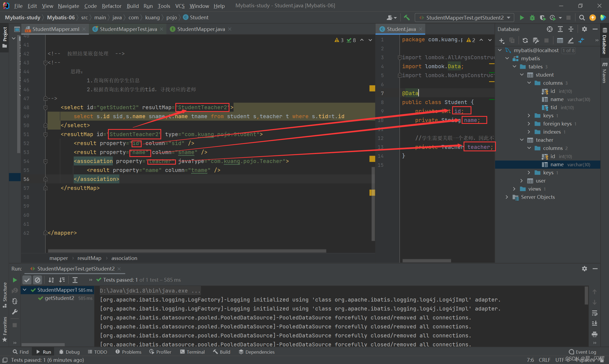Click the editor horizontal scrollbar
This screenshot has width=609, height=364.
pyautogui.click(x=187, y=251)
